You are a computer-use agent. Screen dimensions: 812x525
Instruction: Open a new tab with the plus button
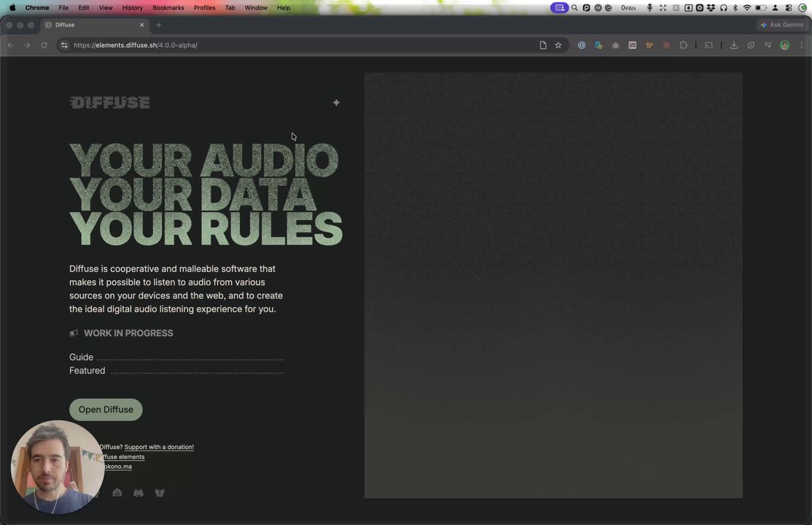(158, 25)
